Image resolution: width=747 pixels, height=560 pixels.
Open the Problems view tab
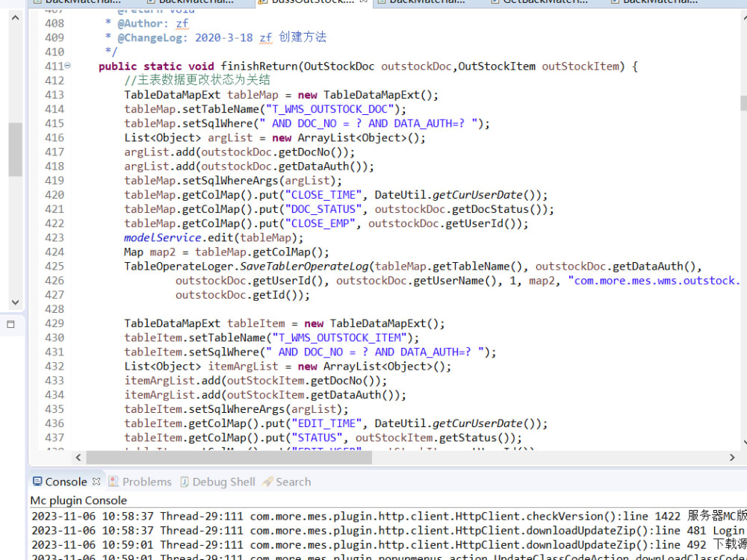point(146,482)
